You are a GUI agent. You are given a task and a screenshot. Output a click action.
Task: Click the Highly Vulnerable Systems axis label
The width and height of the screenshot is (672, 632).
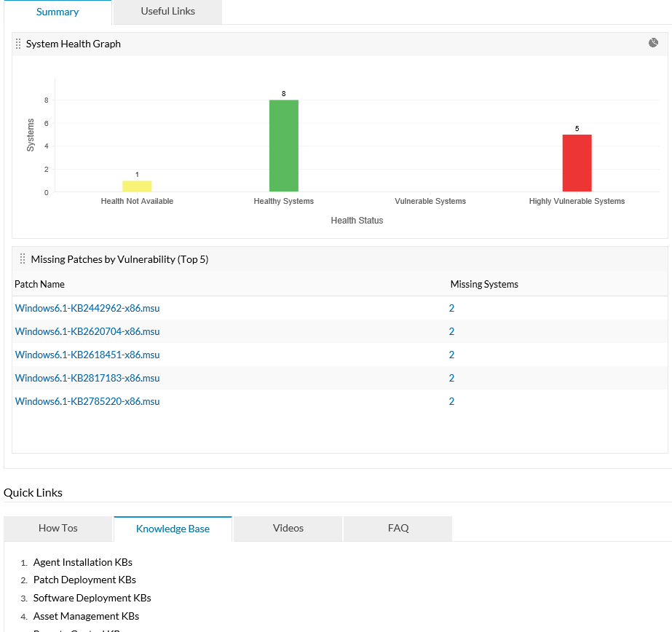[577, 201]
